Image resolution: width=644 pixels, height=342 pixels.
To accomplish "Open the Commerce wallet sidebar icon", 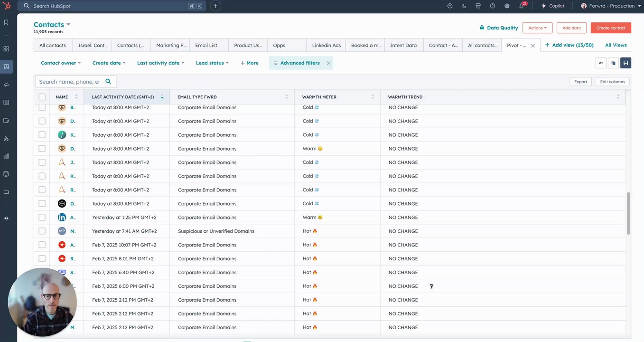I will click(6, 120).
